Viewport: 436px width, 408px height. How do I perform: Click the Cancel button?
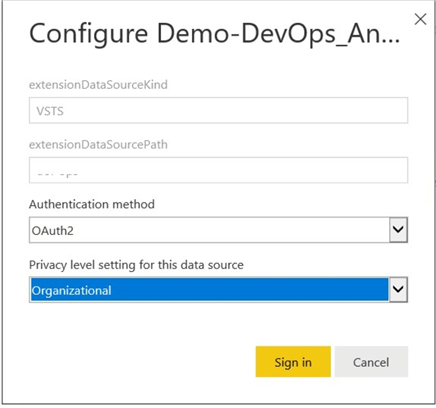(371, 362)
